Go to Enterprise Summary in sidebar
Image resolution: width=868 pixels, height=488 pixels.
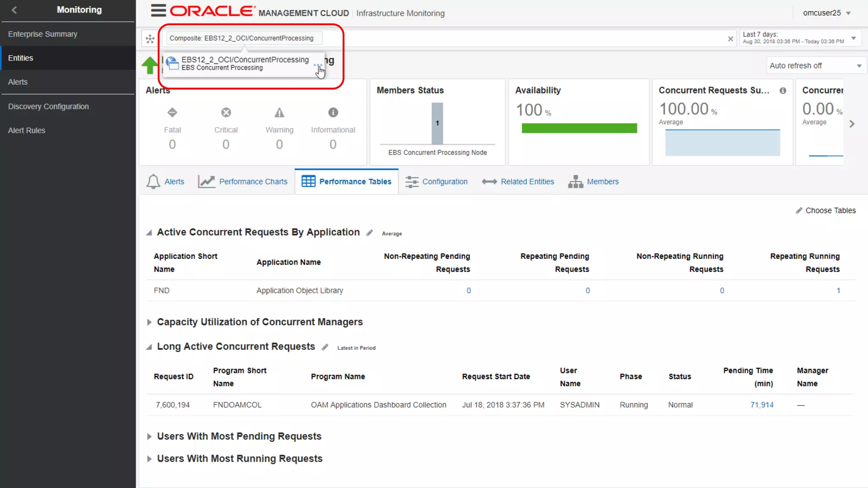point(68,34)
